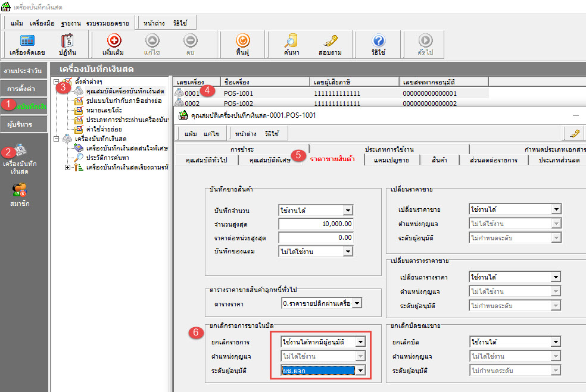Image resolution: width=586 pixels, height=392 pixels.
Task: Click the ผู้บริหาร sidebar button
Action: pyautogui.click(x=24, y=124)
